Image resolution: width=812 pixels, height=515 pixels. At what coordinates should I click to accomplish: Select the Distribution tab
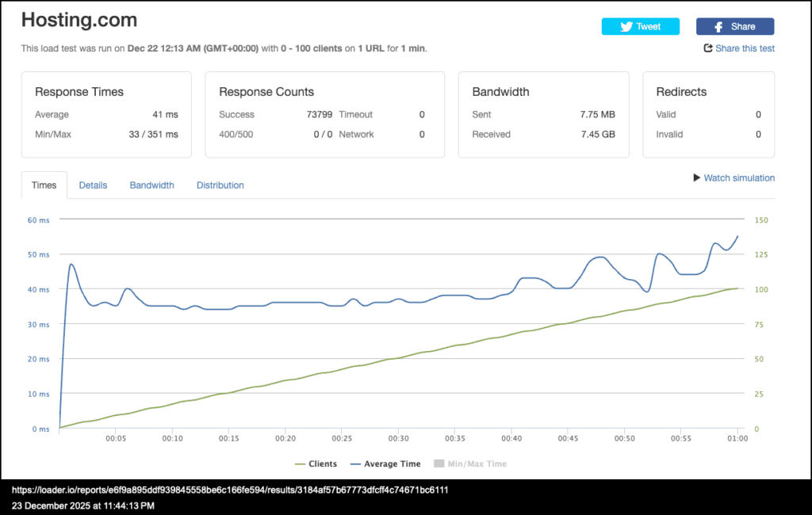coord(220,185)
